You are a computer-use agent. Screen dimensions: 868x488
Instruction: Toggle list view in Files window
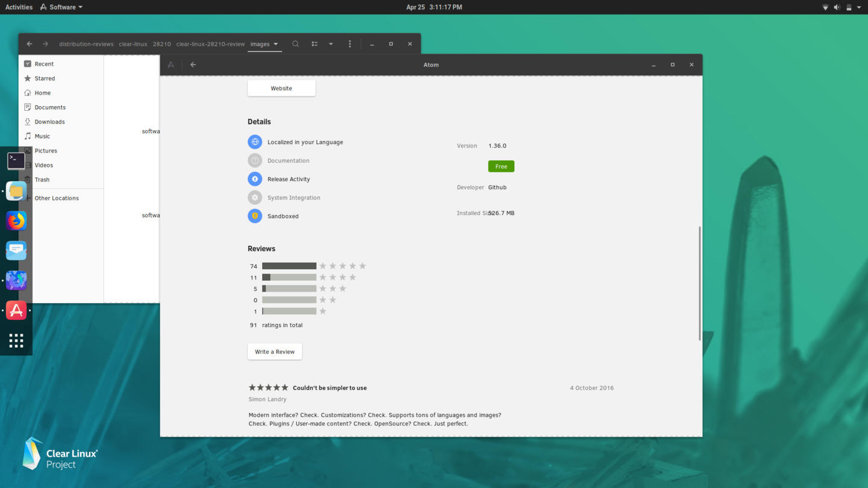[315, 44]
